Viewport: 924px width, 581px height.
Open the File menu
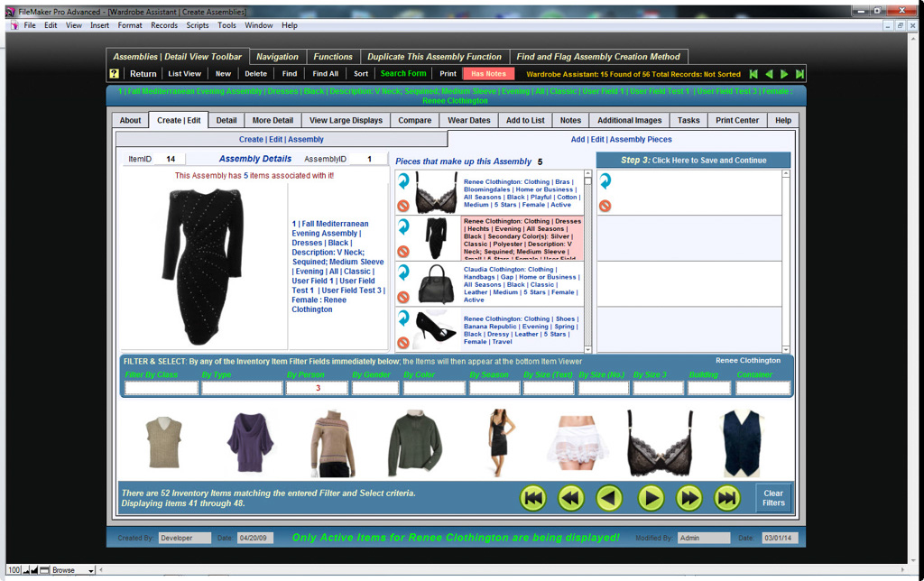[30, 25]
